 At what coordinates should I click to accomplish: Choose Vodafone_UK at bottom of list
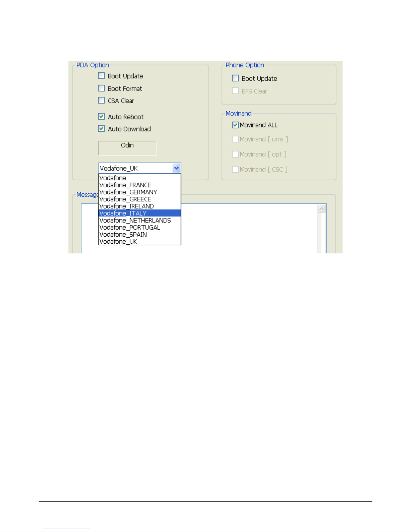coord(140,241)
